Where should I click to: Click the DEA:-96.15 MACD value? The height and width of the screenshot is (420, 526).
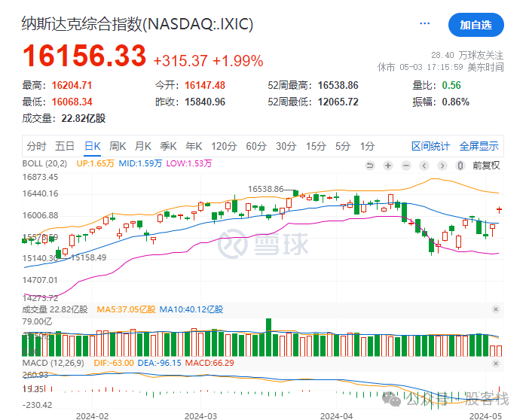click(x=159, y=363)
